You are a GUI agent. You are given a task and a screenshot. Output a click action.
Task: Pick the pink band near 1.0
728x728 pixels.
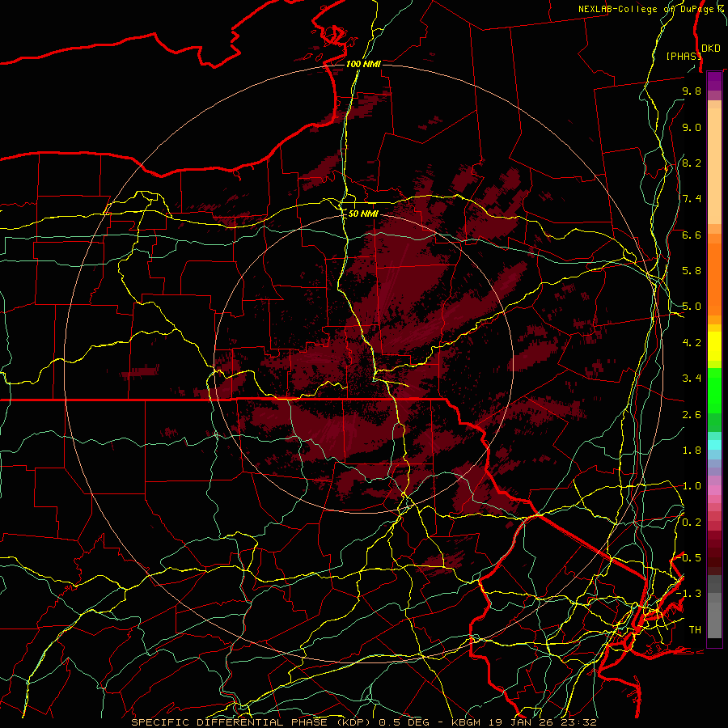(714, 489)
